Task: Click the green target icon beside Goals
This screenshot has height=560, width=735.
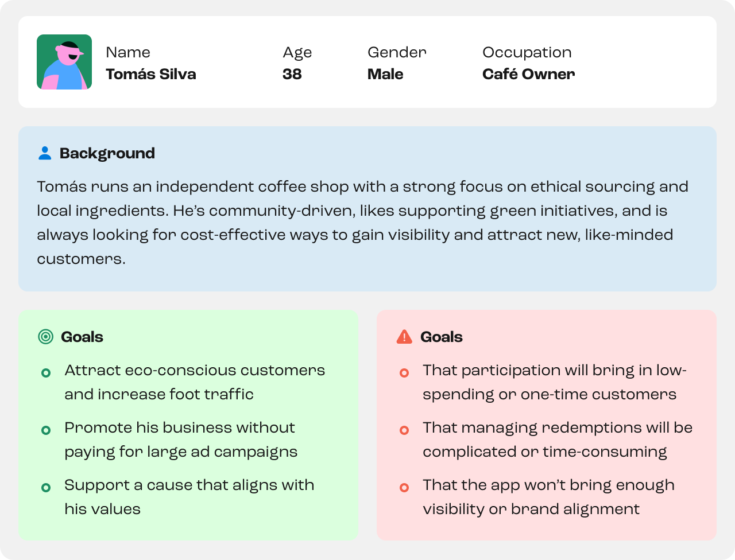Action: [x=45, y=337]
